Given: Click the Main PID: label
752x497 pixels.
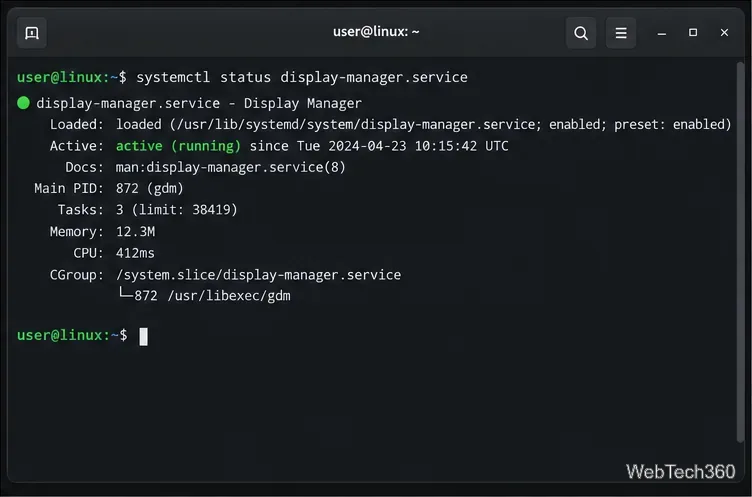Looking at the screenshot, I should click(x=69, y=188).
